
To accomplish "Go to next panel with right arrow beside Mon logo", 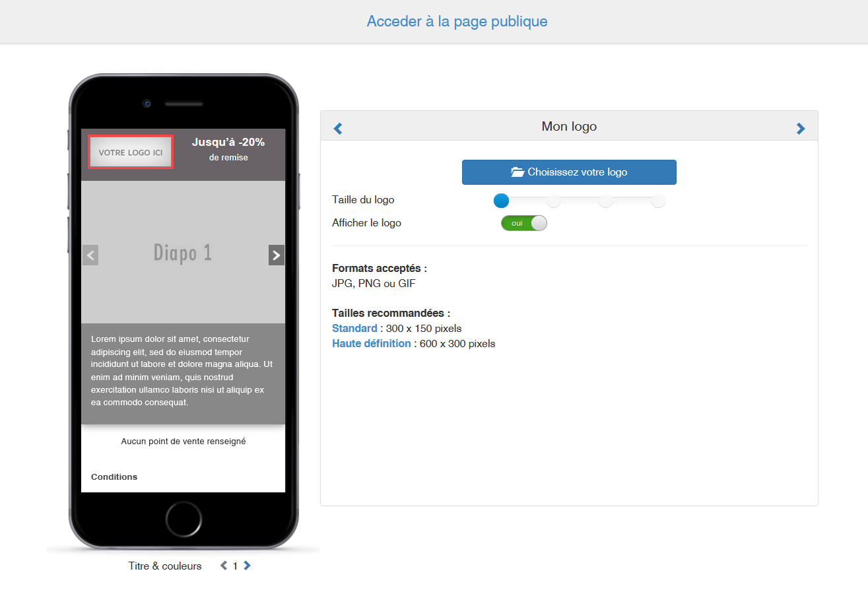I will (x=801, y=129).
